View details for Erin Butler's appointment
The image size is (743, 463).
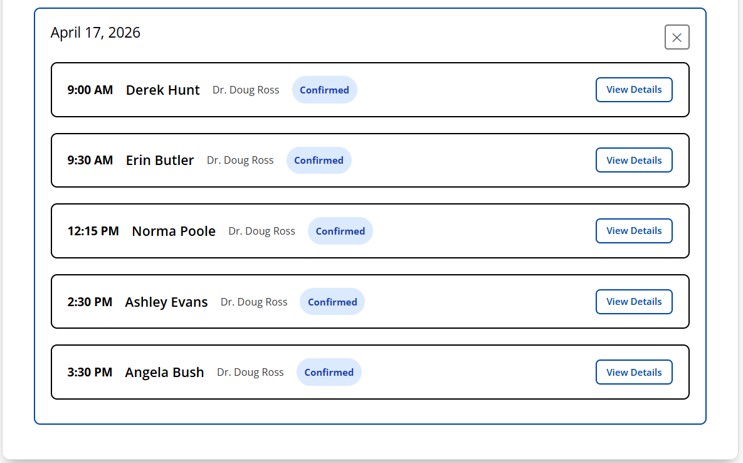pos(634,160)
